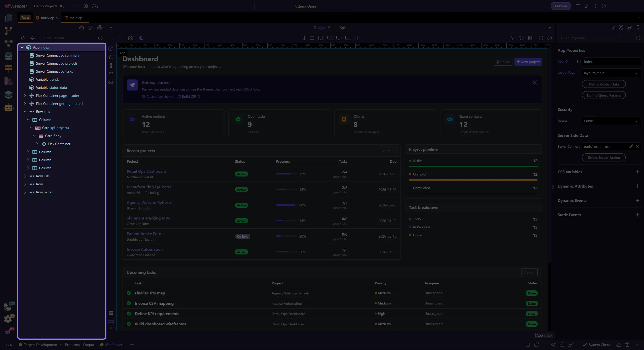Click the Define Global Data button
Screen dimensions: 644x350
coord(603,84)
